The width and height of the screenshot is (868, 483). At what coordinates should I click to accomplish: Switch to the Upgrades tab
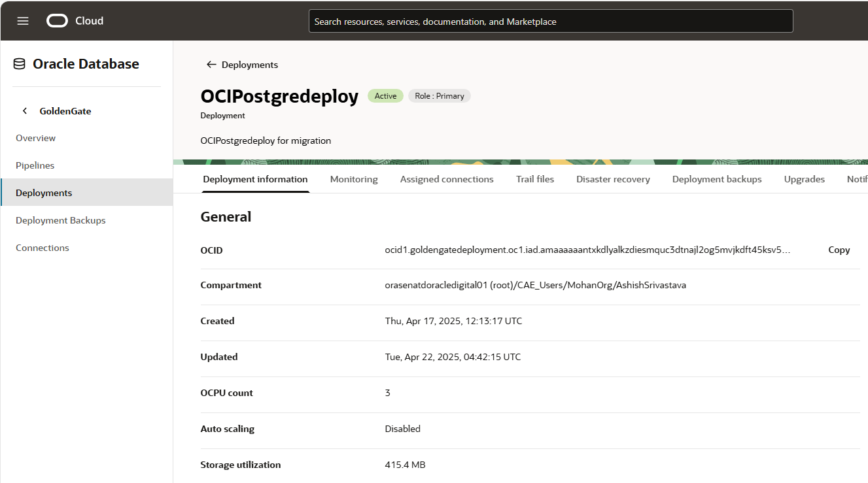coord(805,179)
